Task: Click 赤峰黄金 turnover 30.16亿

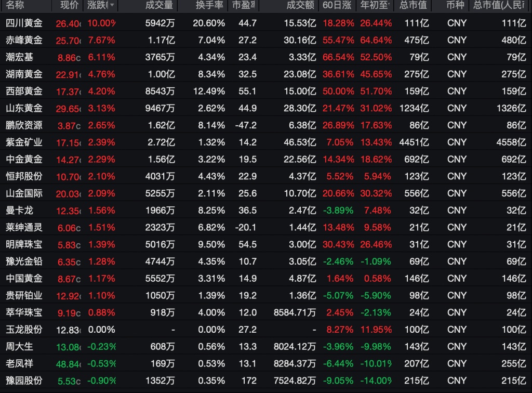Action: point(300,40)
